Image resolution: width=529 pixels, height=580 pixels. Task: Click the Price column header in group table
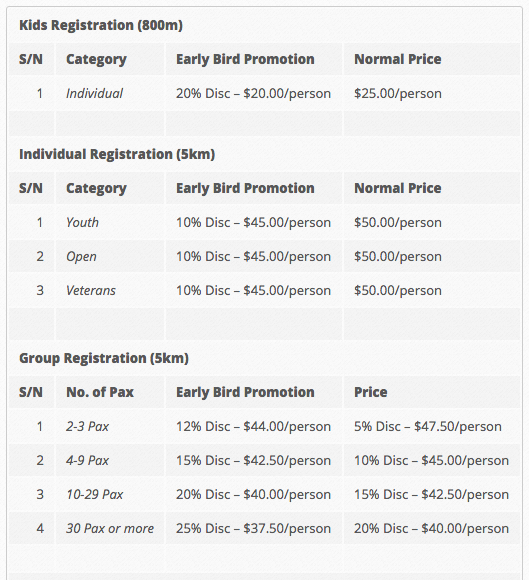[371, 392]
